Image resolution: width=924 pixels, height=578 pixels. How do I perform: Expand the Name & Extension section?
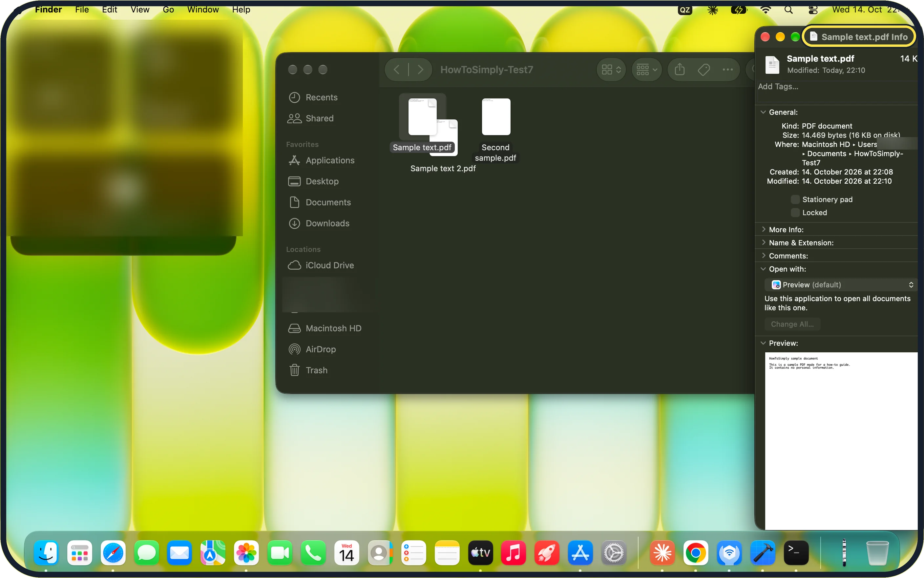tap(763, 242)
